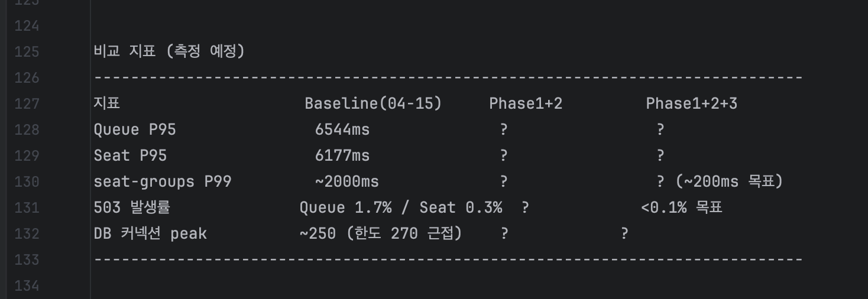This screenshot has height=299, width=868.
Task: Click the '503 발생률' row label
Action: coord(132,208)
